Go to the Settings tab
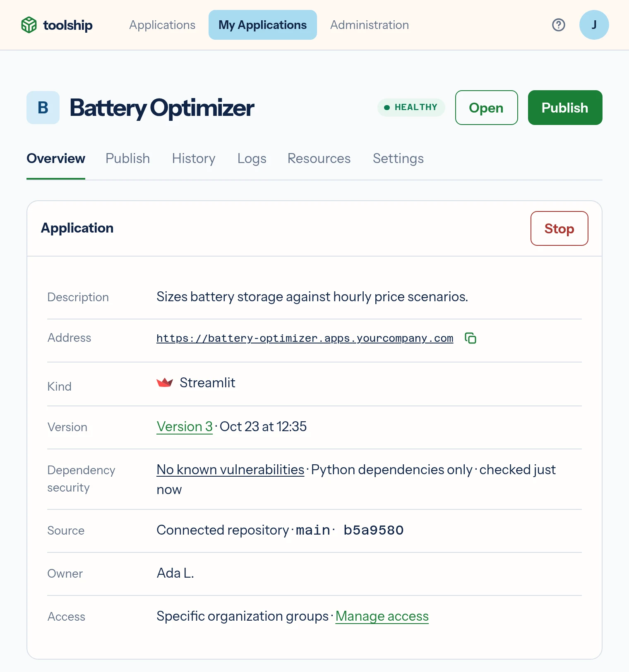The width and height of the screenshot is (629, 672). (x=399, y=158)
